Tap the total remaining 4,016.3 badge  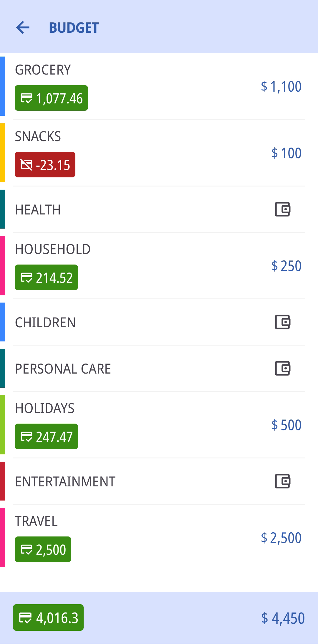tap(48, 617)
